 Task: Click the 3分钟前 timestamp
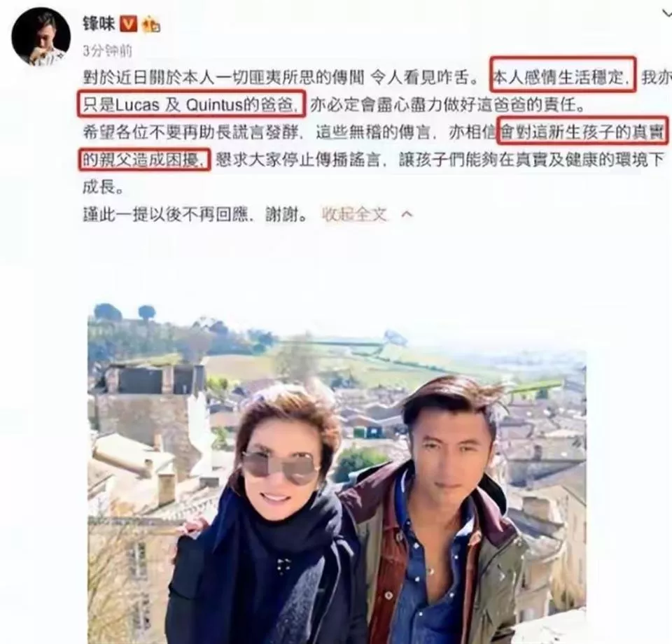[x=107, y=51]
